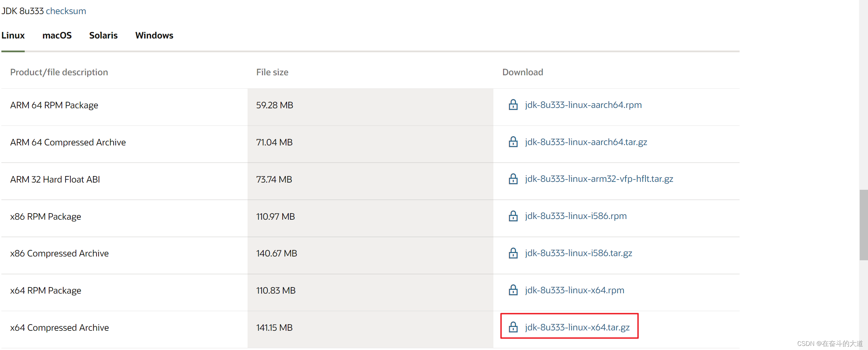Download jdk-8u333-linux-aarch64.rpm
Viewport: 868px width, 350px height.
pos(583,105)
